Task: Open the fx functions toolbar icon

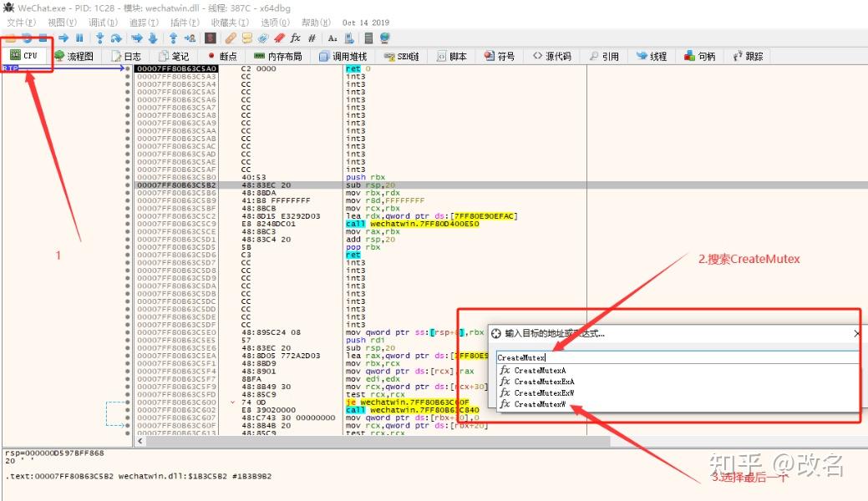Action: (295, 38)
